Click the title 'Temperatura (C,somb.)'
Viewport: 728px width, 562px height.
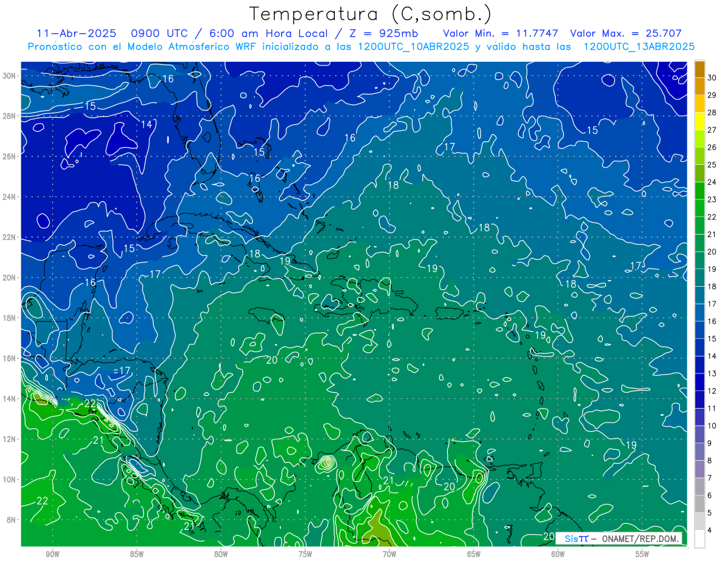pyautogui.click(x=371, y=14)
